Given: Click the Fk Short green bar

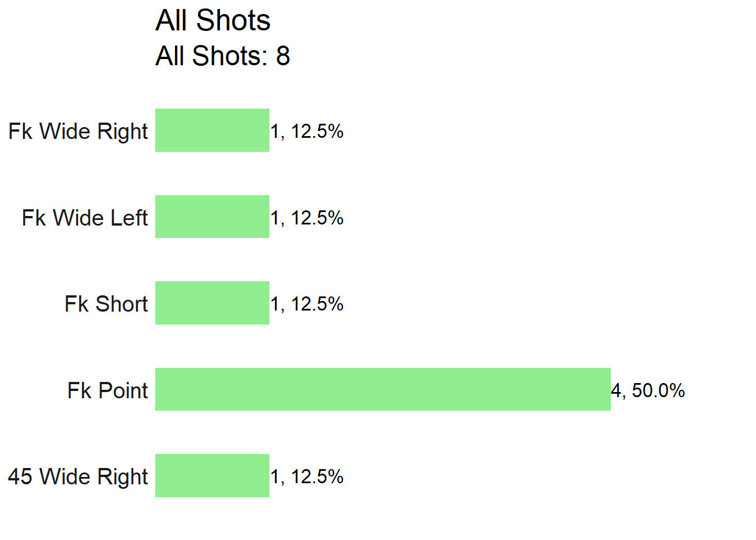Looking at the screenshot, I should (212, 303).
